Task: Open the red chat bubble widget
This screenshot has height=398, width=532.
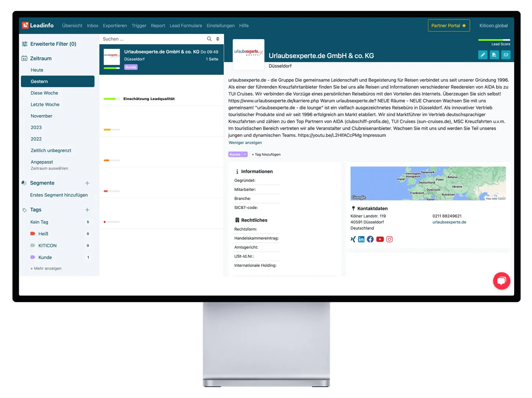Action: point(501,281)
